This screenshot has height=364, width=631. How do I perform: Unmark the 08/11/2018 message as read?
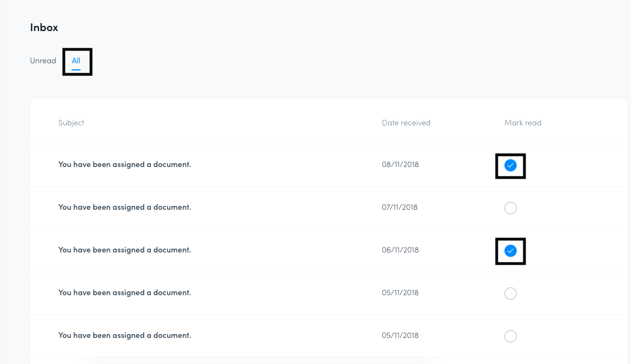[x=510, y=165]
